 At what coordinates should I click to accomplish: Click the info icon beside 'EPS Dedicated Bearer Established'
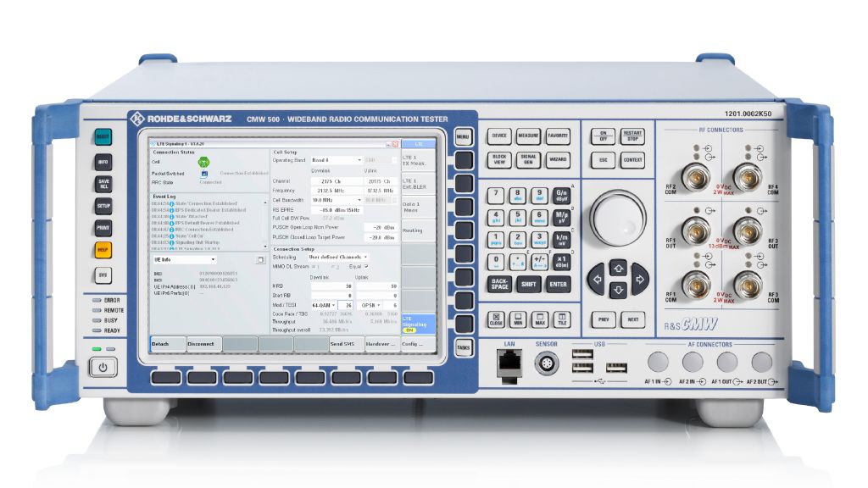coord(171,210)
